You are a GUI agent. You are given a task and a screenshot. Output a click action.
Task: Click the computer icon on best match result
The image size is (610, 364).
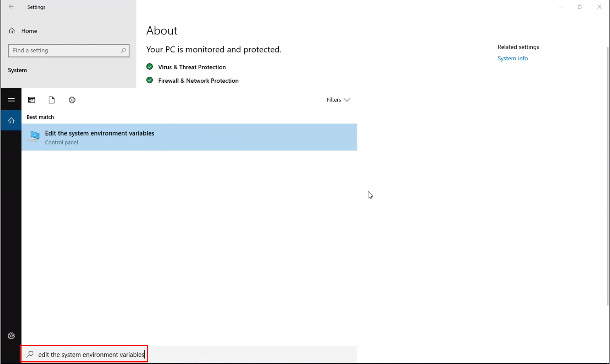(x=33, y=136)
